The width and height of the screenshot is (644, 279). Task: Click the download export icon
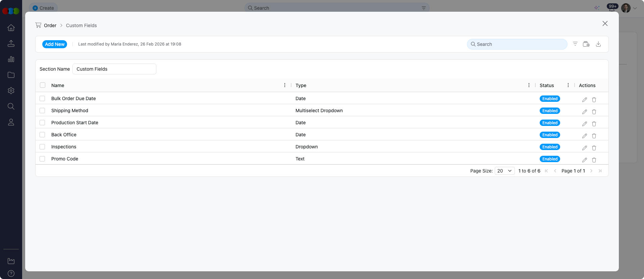(598, 44)
